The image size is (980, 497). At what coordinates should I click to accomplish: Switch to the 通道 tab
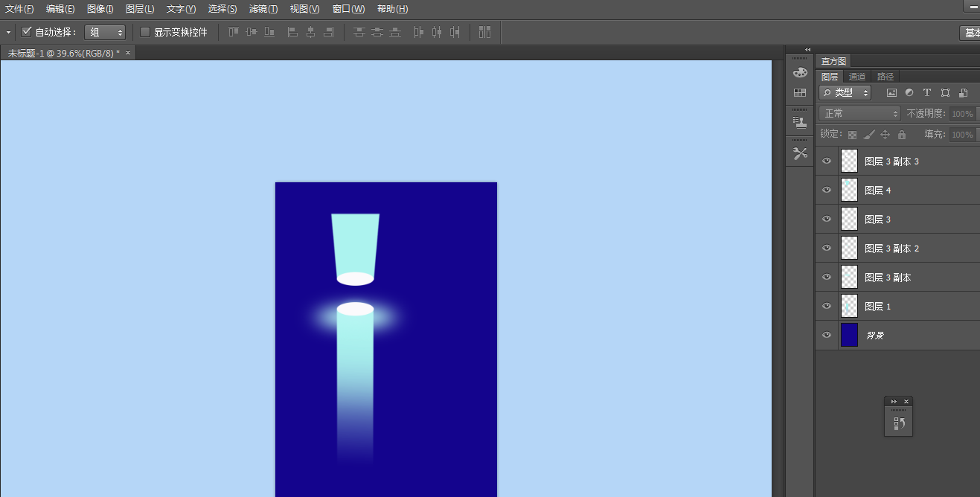[x=857, y=77]
